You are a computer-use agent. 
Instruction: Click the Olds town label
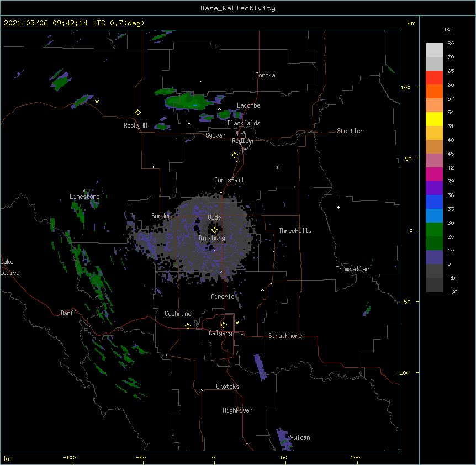click(214, 218)
